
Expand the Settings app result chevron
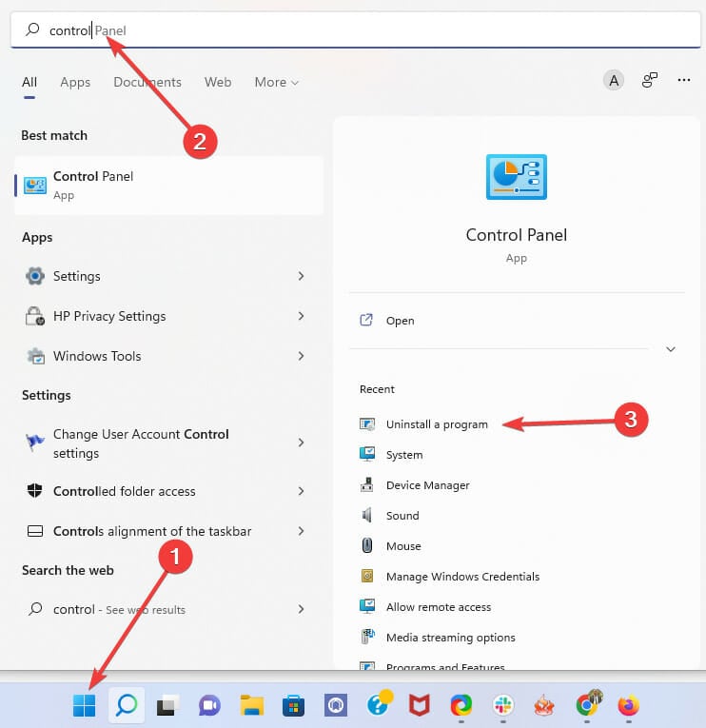(301, 276)
